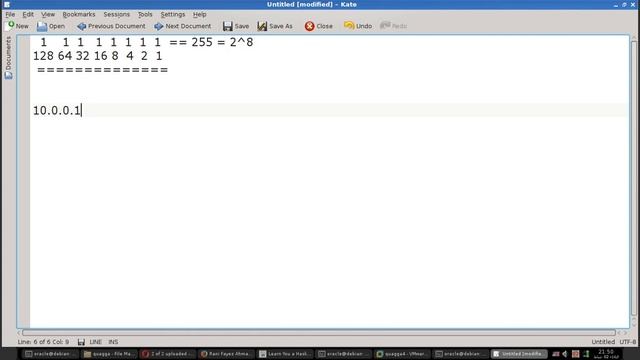Click the line '10.0.0.1' in the editor

pos(57,110)
